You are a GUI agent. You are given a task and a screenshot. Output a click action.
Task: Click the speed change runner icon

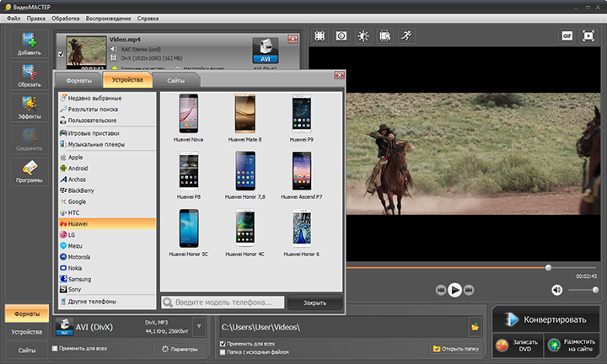click(x=406, y=36)
